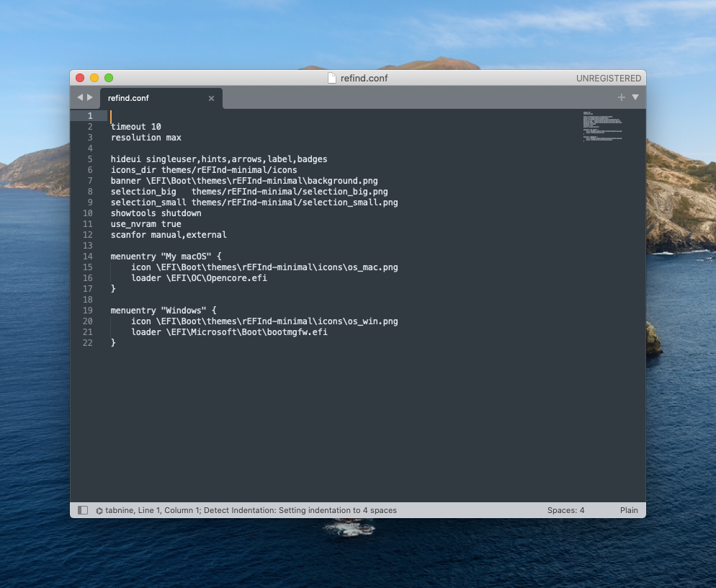Click the minimap code preview
The image size is (716, 588).
602,128
